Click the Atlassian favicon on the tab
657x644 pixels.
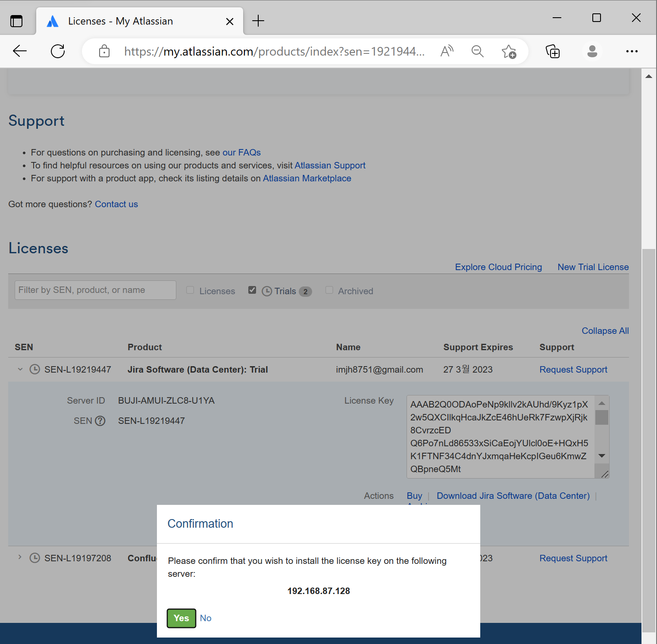click(x=53, y=21)
